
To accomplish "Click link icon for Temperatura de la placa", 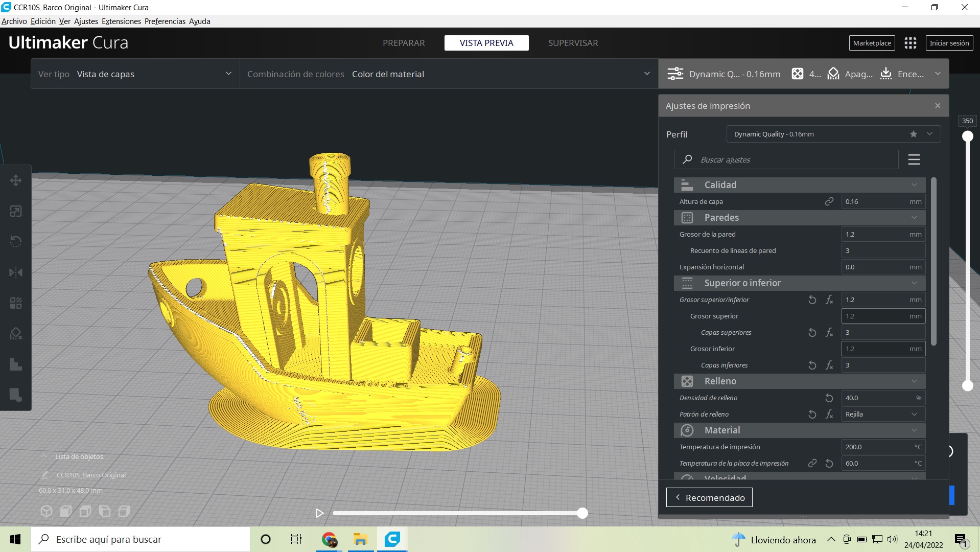I will pos(812,463).
